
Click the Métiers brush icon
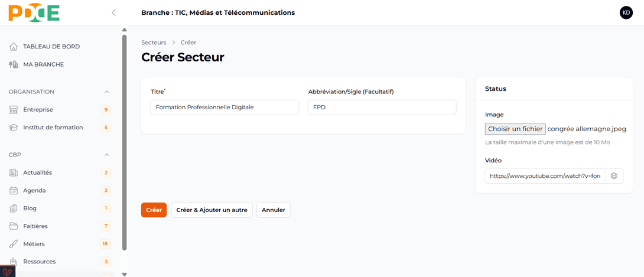[x=14, y=244]
